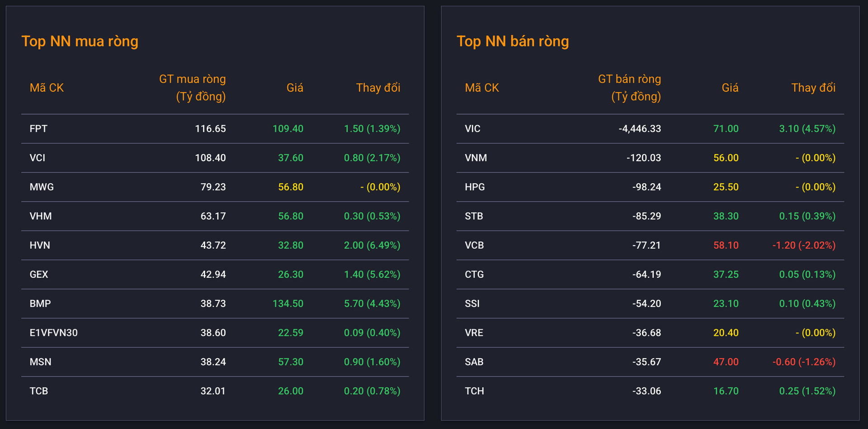Viewport: 868px width, 429px height.
Task: Click HVN change 2.00 (6.49%)
Action: click(372, 245)
